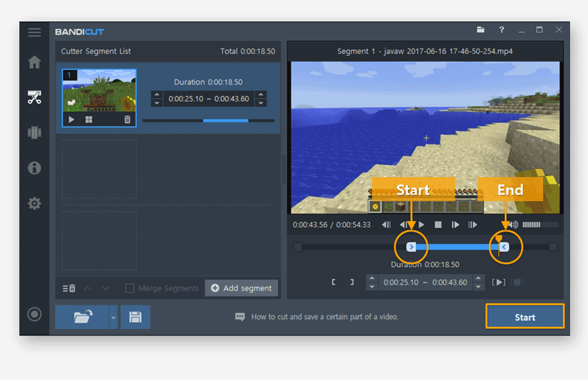Save the project file
The height and width of the screenshot is (380, 588).
coord(136,316)
